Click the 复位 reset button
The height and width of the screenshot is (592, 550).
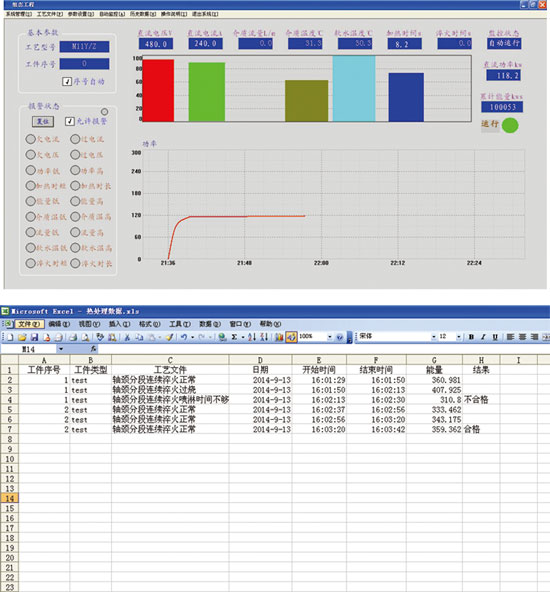click(x=43, y=121)
